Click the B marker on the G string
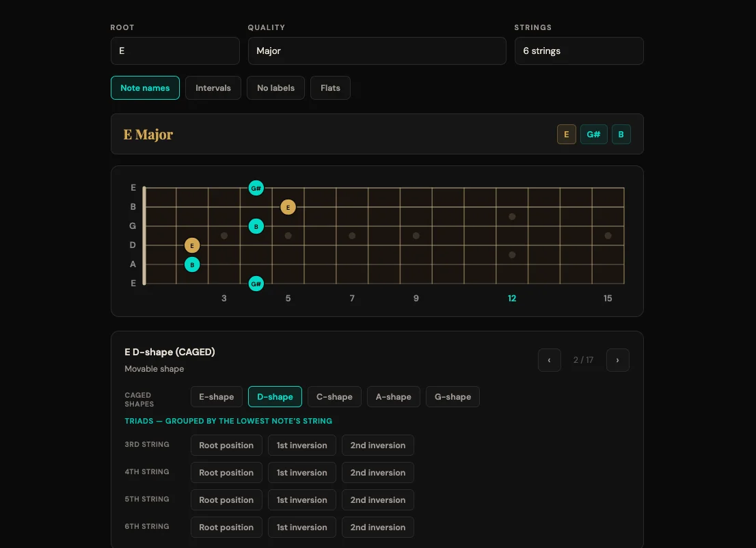The image size is (756, 548). (256, 226)
